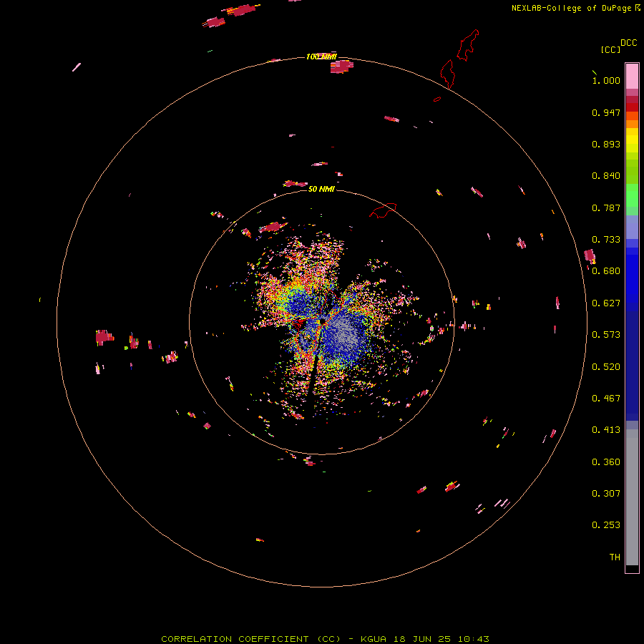Viewport: 644px width, 644px height.
Task: Select the 0.360 scale value
Action: (606, 462)
